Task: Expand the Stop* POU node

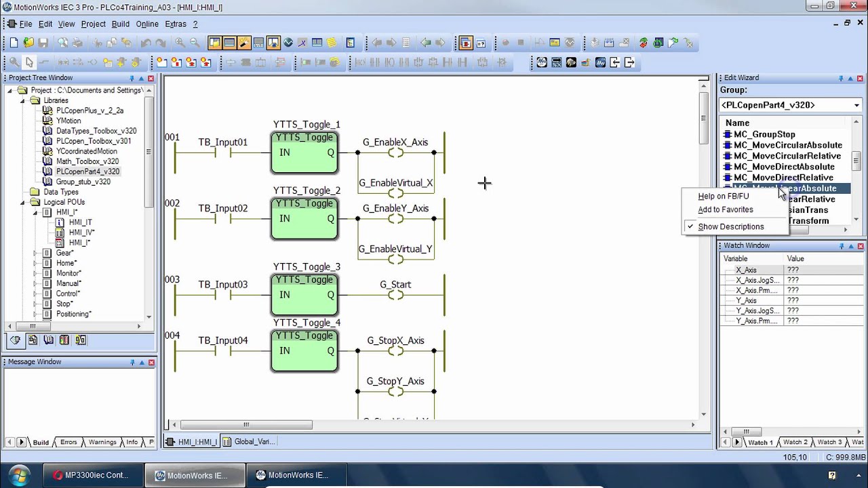Action: click(35, 304)
